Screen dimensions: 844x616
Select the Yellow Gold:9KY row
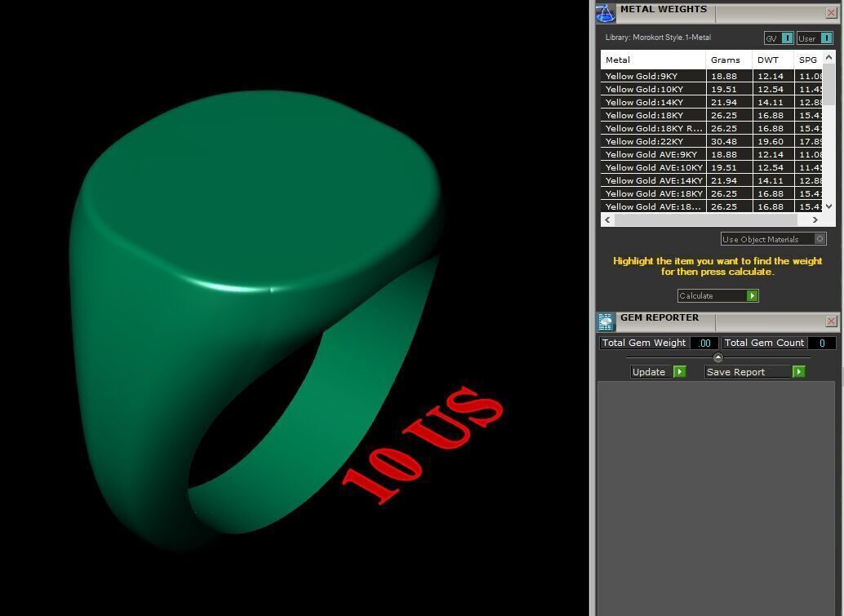(711, 76)
